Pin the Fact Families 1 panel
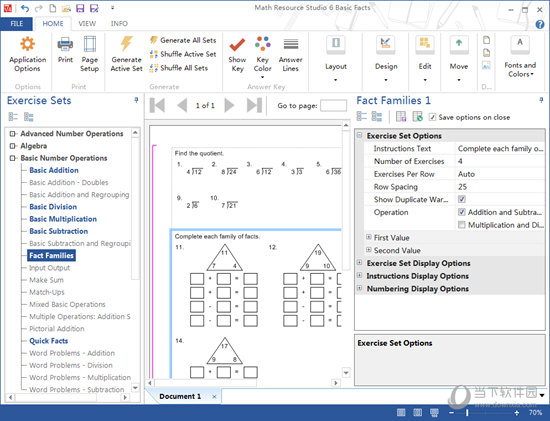Screen dimensions: 550x421 point(541,100)
